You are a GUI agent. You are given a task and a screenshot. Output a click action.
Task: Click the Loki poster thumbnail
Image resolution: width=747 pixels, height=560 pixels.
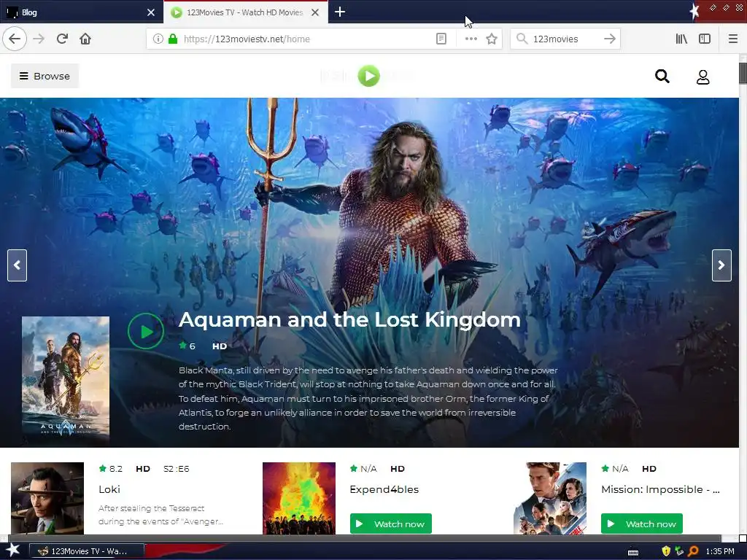[x=47, y=498]
